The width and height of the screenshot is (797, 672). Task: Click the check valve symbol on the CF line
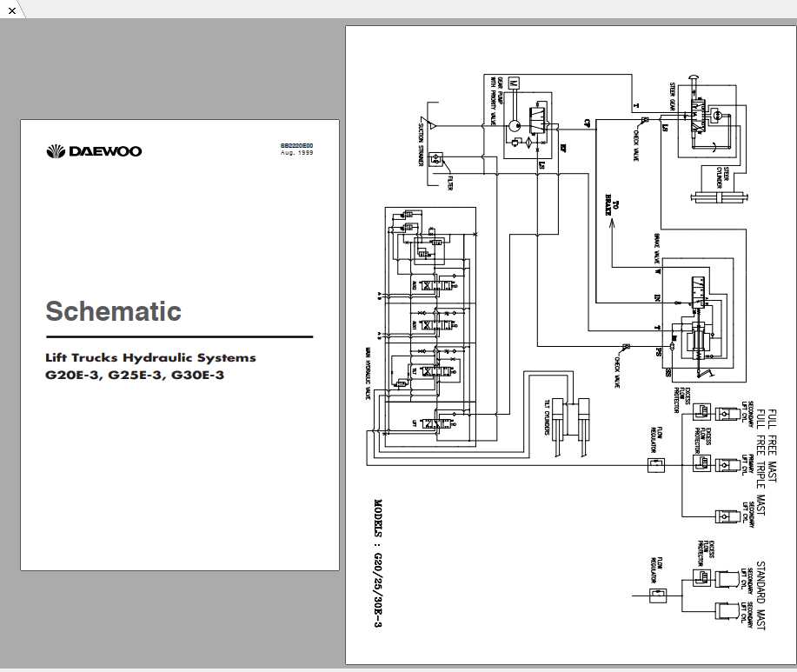(x=645, y=121)
